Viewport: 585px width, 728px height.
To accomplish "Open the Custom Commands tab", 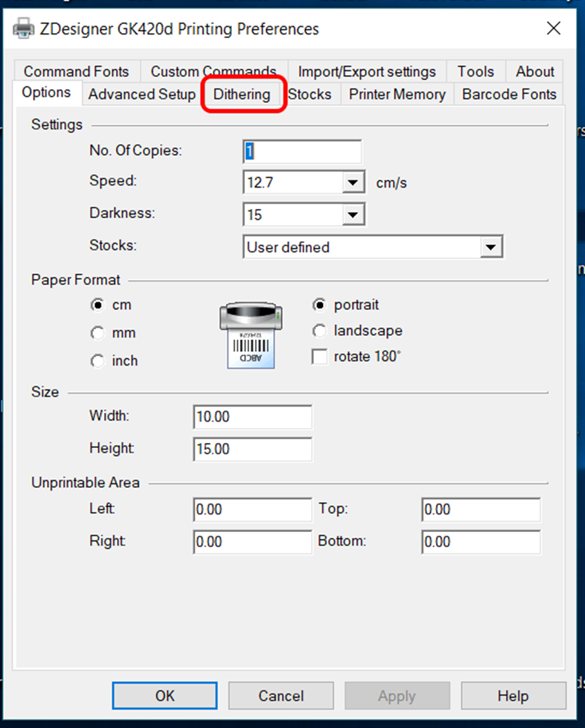I will [214, 72].
